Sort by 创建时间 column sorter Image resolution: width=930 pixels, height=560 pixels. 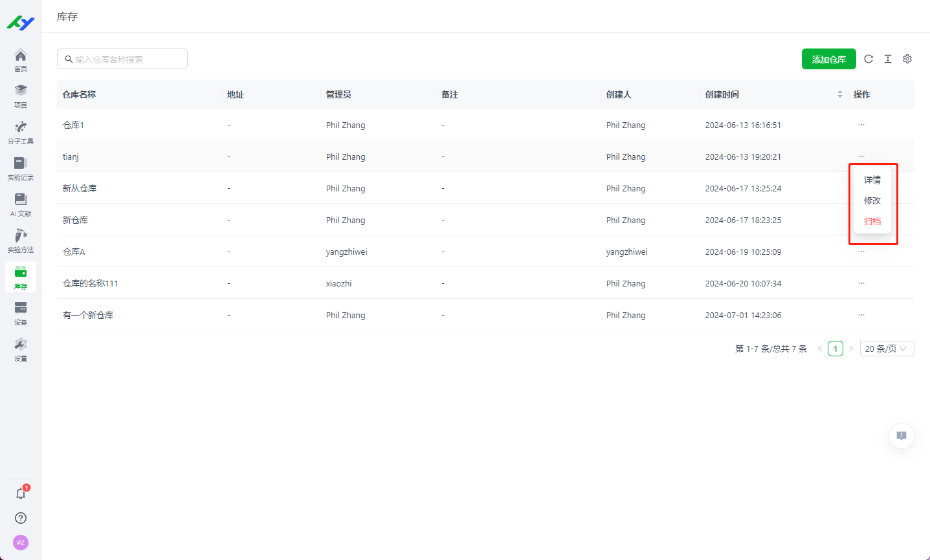click(x=840, y=94)
